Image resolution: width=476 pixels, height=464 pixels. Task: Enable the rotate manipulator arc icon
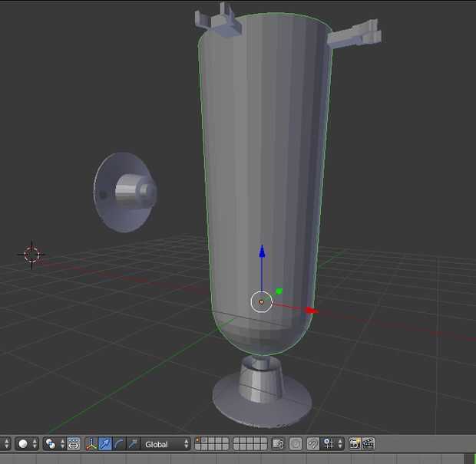tap(119, 444)
